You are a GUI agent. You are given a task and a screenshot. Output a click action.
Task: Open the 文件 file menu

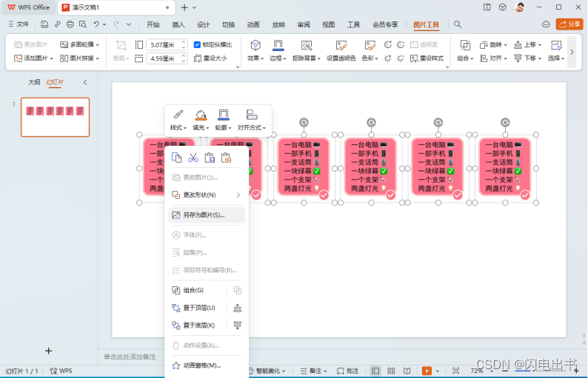tap(19, 24)
